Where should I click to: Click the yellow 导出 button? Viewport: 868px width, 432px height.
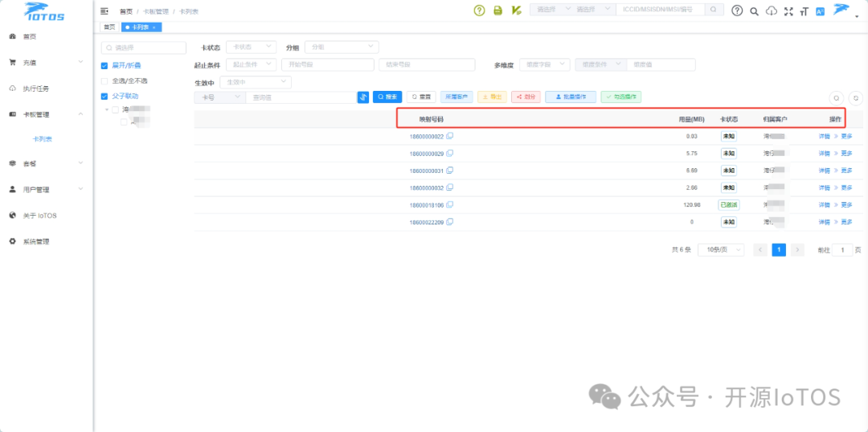(492, 97)
